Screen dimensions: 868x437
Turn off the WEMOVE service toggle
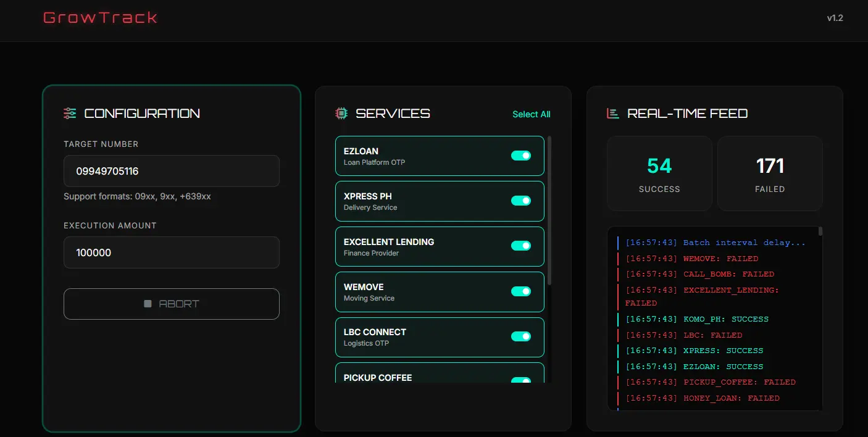click(521, 291)
